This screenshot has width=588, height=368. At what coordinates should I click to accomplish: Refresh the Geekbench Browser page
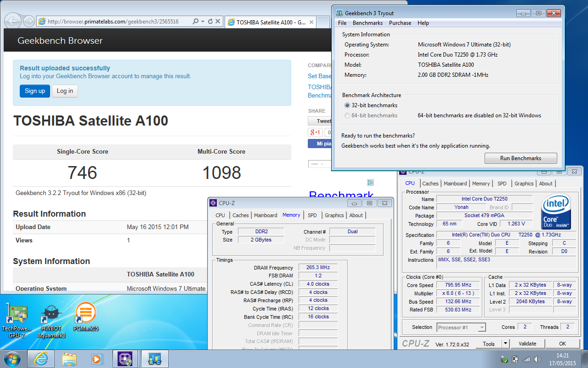[210, 21]
